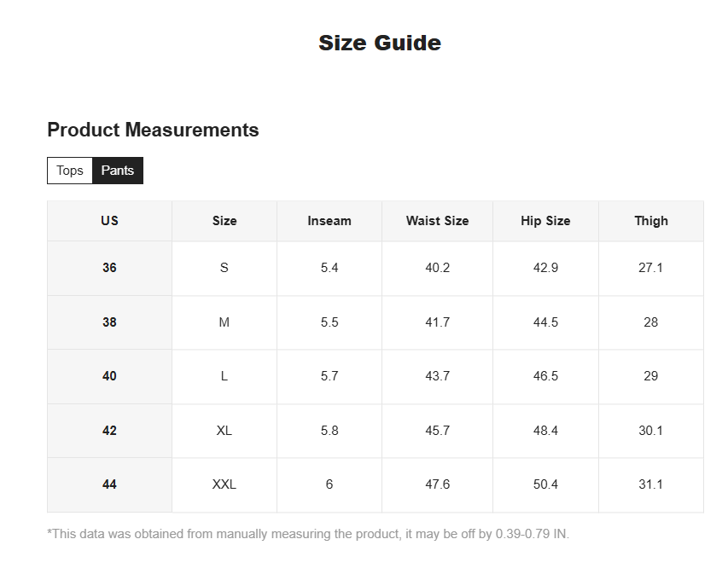Click inseam value 5.4
Image resolution: width=728 pixels, height=574 pixels.
(329, 268)
